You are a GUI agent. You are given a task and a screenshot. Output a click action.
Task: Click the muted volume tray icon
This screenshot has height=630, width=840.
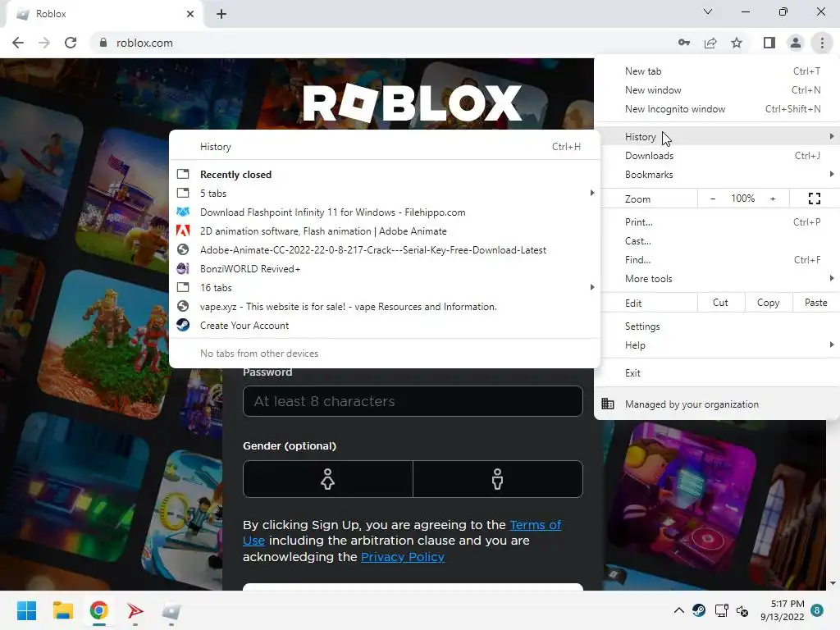coord(742,610)
